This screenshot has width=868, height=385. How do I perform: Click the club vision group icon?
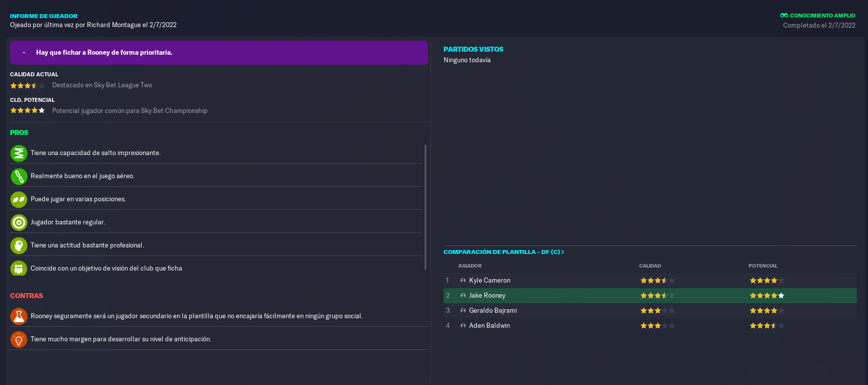coord(19,269)
